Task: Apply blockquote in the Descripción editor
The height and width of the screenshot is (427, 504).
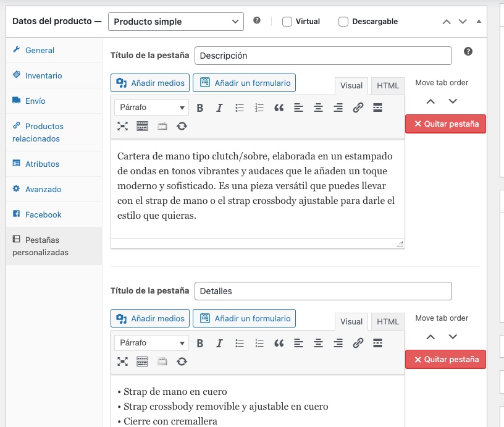Action: click(x=279, y=108)
